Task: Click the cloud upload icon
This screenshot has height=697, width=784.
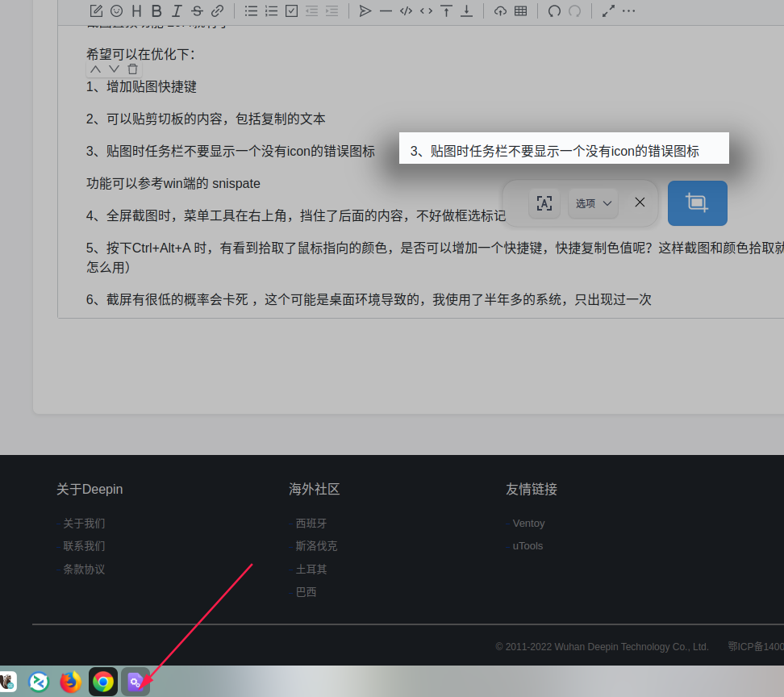Action: 500,10
